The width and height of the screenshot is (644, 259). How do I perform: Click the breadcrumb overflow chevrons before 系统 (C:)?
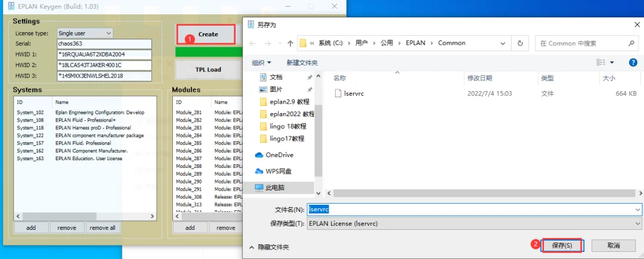(313, 43)
